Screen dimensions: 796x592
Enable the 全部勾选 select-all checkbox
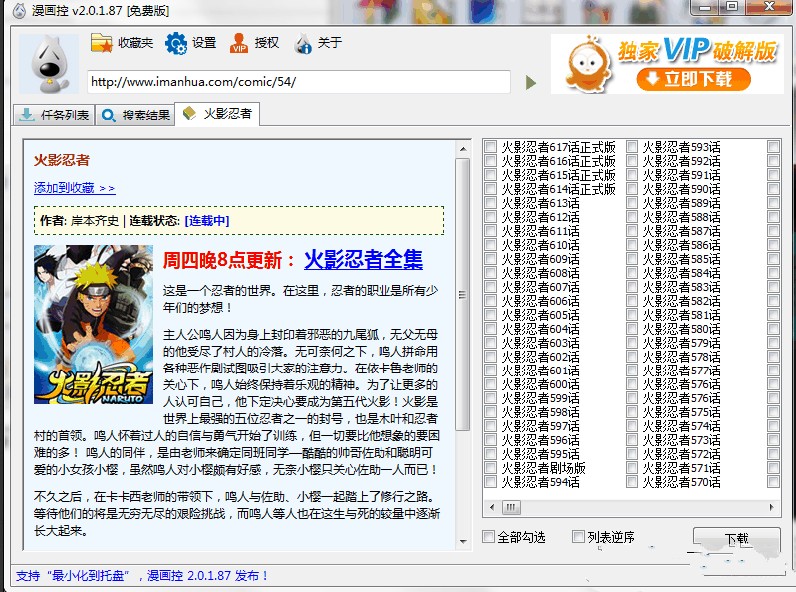pos(489,537)
